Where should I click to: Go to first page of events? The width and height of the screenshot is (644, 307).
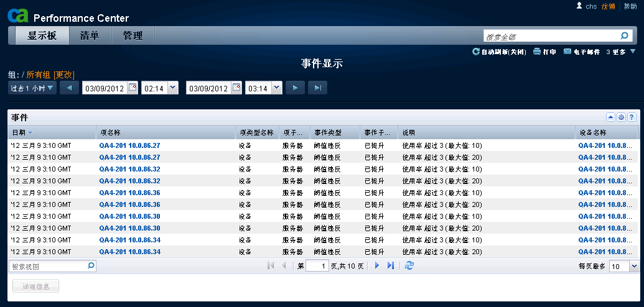click(270, 266)
